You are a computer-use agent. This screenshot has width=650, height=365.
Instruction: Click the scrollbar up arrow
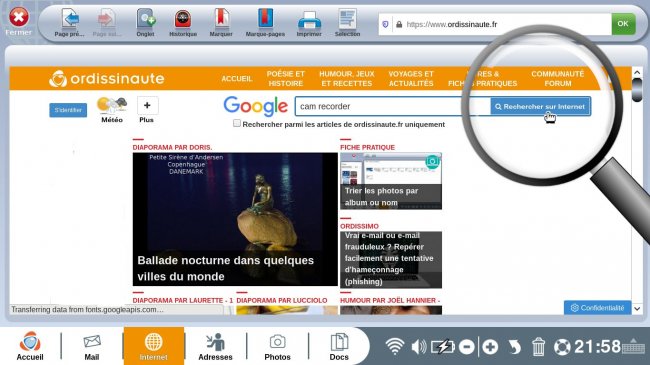[x=637, y=73]
